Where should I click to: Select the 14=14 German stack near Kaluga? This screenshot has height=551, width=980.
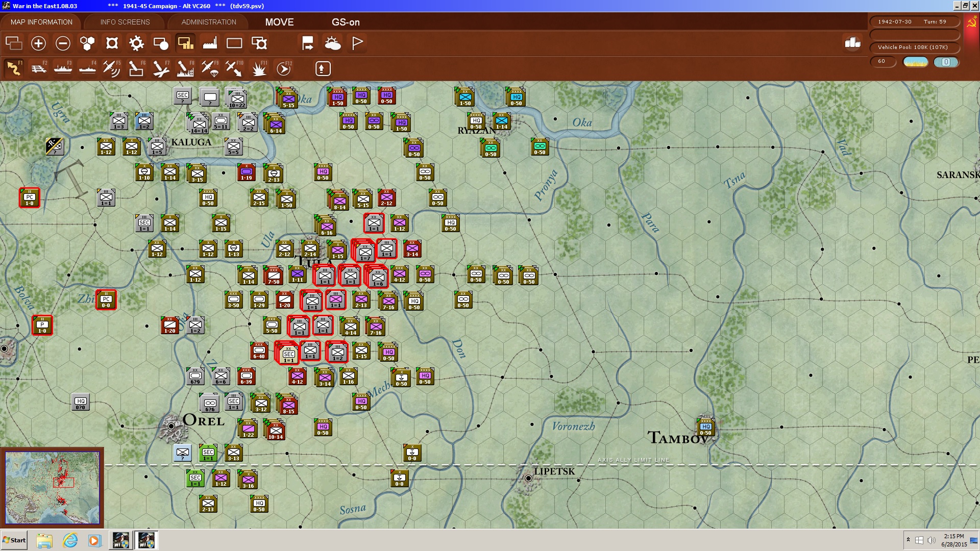pos(199,124)
